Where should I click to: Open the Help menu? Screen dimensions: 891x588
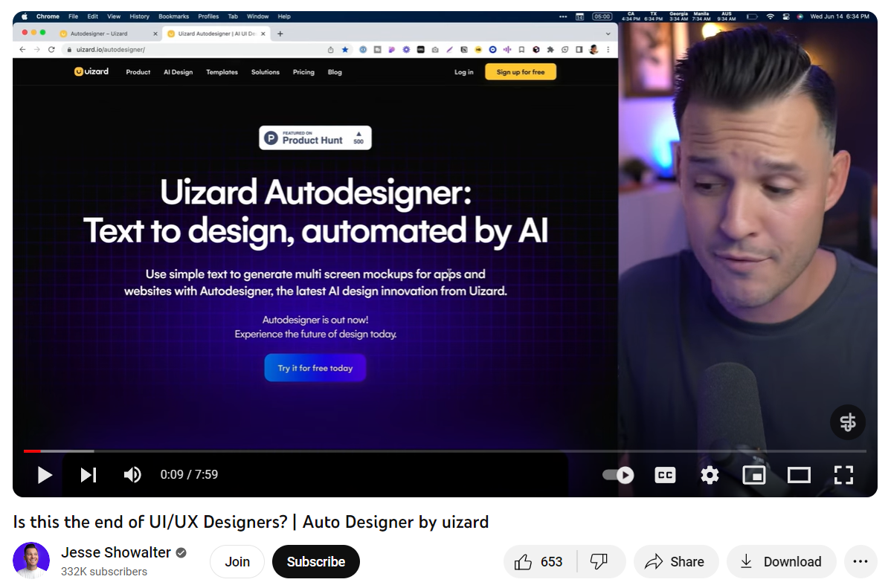[x=284, y=16]
